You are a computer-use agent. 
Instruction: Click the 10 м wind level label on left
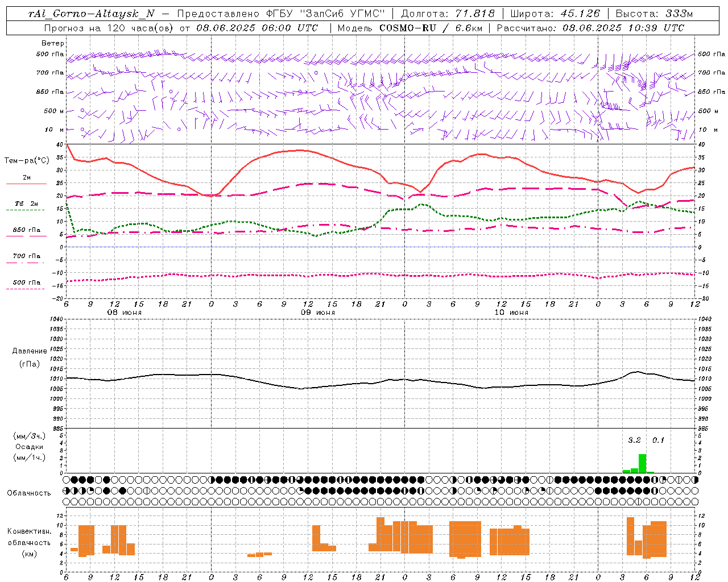[55, 130]
